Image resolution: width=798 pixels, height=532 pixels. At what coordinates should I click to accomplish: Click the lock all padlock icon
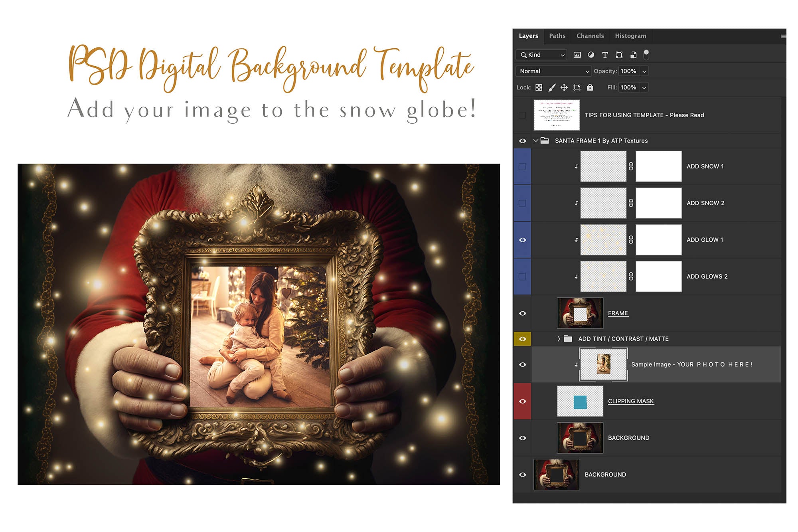(x=589, y=87)
